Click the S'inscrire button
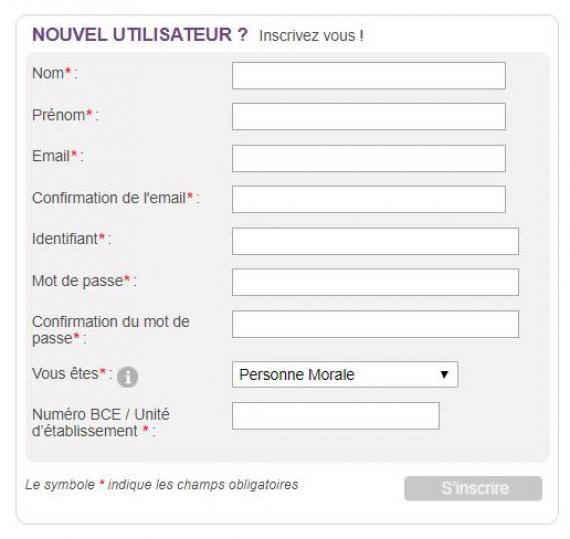 (473, 488)
